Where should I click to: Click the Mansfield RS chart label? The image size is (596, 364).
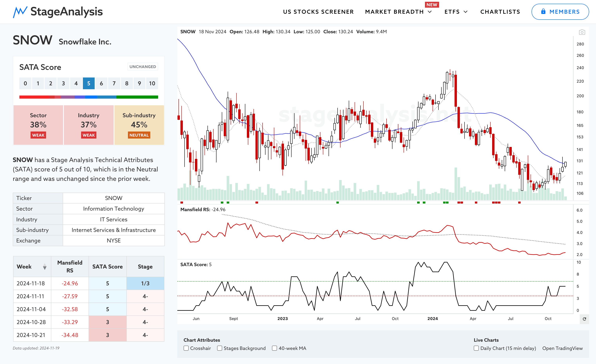coord(203,209)
